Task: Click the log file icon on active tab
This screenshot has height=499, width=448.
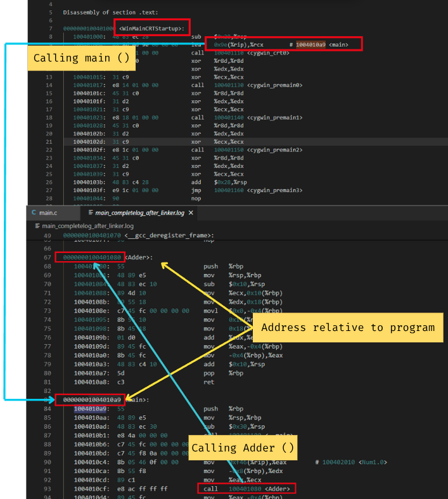Action: click(x=91, y=212)
